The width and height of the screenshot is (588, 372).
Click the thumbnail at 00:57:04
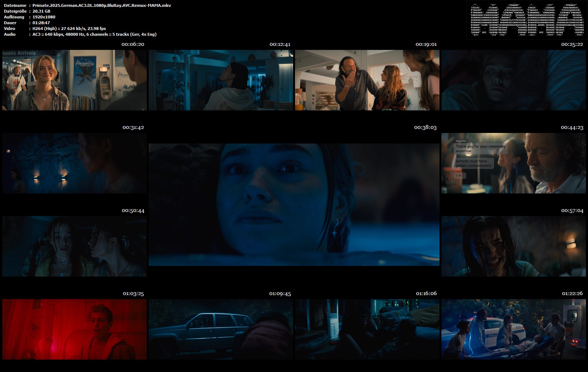point(514,246)
